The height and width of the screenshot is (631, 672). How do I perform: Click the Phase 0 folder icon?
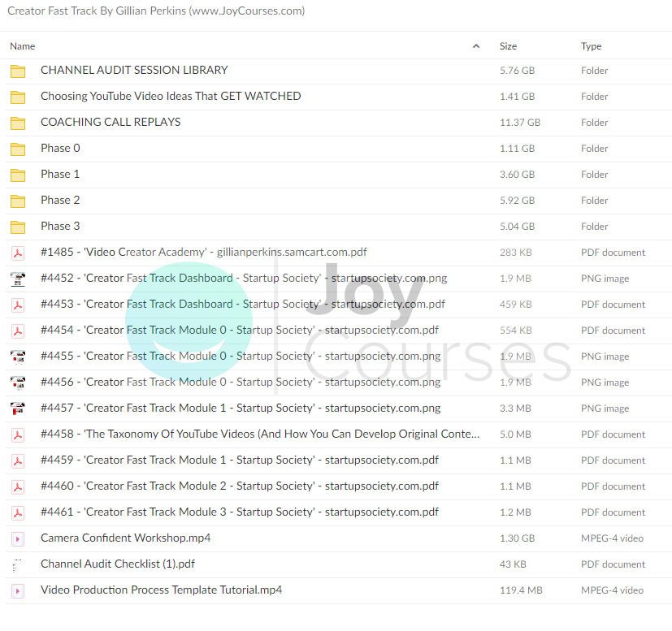[18, 149]
